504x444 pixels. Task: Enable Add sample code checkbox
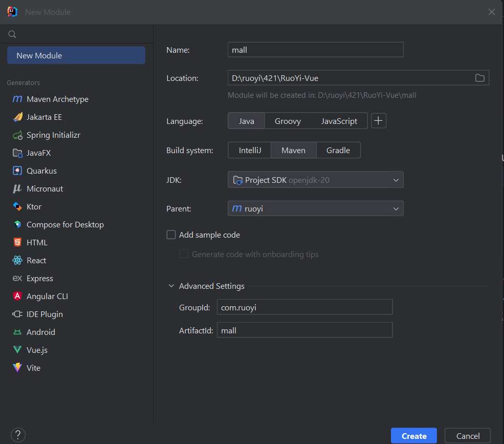coord(171,235)
